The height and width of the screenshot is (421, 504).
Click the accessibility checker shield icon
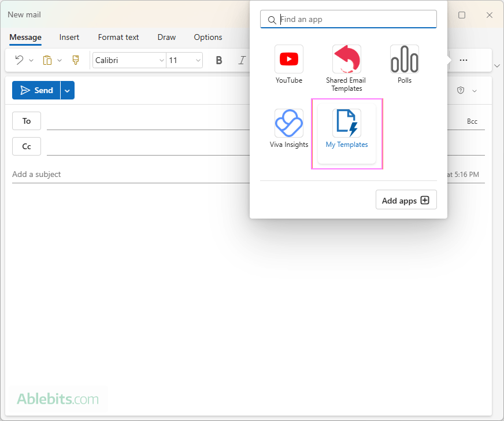(460, 90)
